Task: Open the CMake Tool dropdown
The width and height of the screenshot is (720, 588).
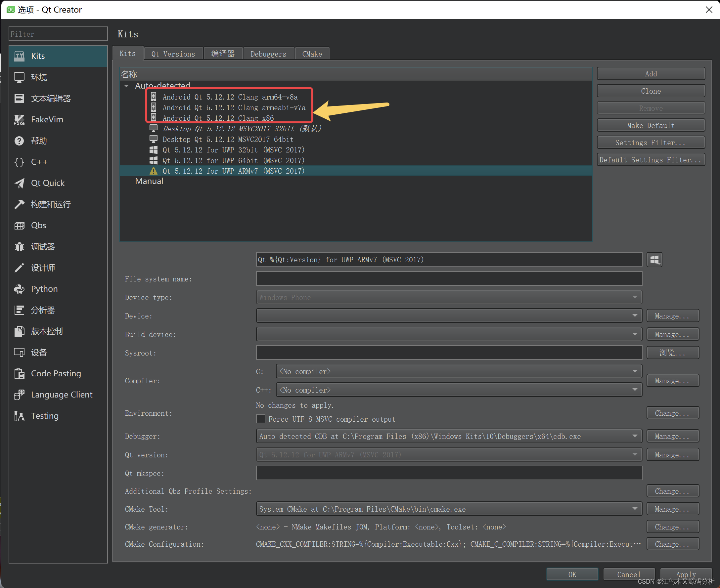Action: (x=635, y=508)
